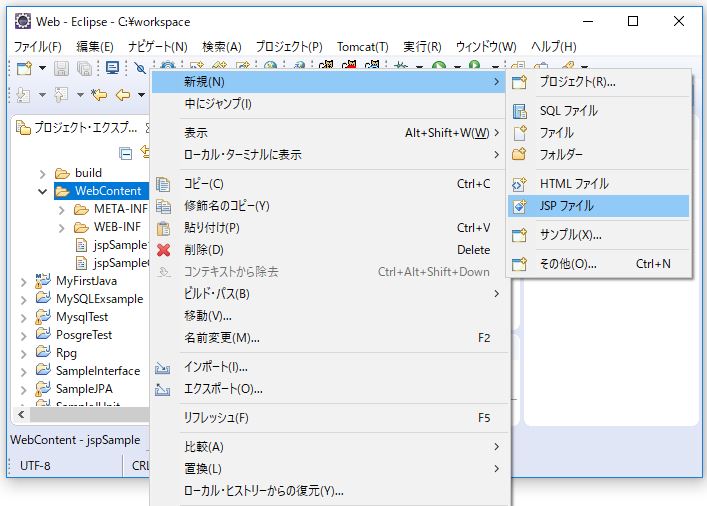
Task: Open the ヘルプ(H) menu
Action: pos(554,46)
